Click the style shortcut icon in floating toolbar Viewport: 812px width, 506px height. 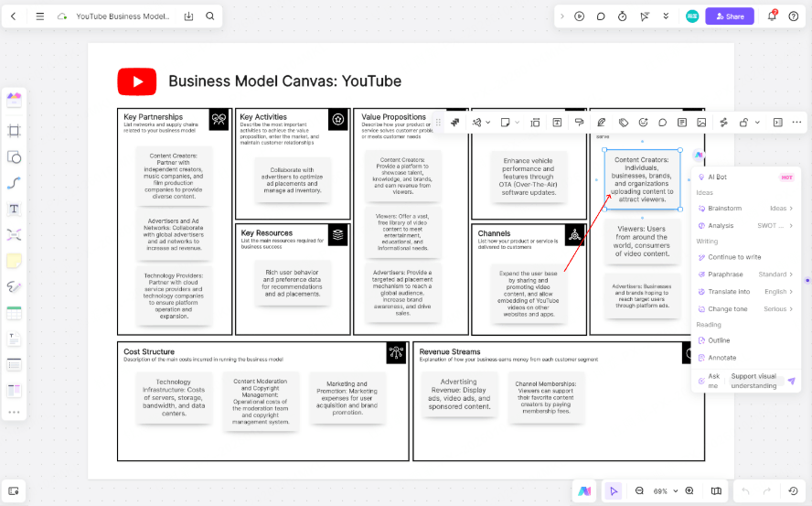pyautogui.click(x=455, y=123)
